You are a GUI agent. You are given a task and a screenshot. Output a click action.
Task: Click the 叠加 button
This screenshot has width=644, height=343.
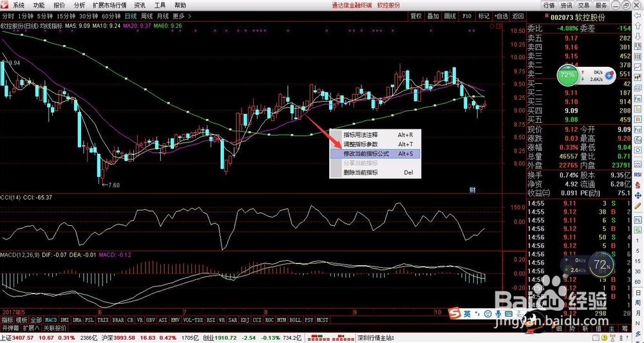coord(433,17)
